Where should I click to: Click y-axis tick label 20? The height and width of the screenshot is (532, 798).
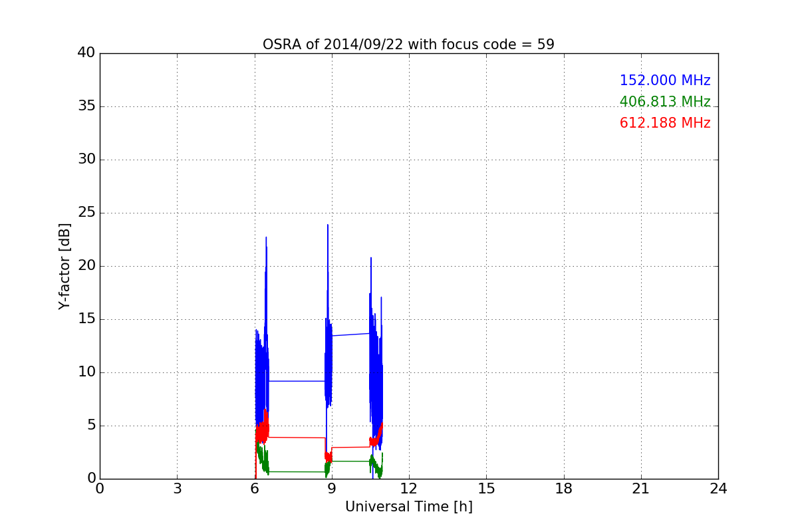pos(86,266)
